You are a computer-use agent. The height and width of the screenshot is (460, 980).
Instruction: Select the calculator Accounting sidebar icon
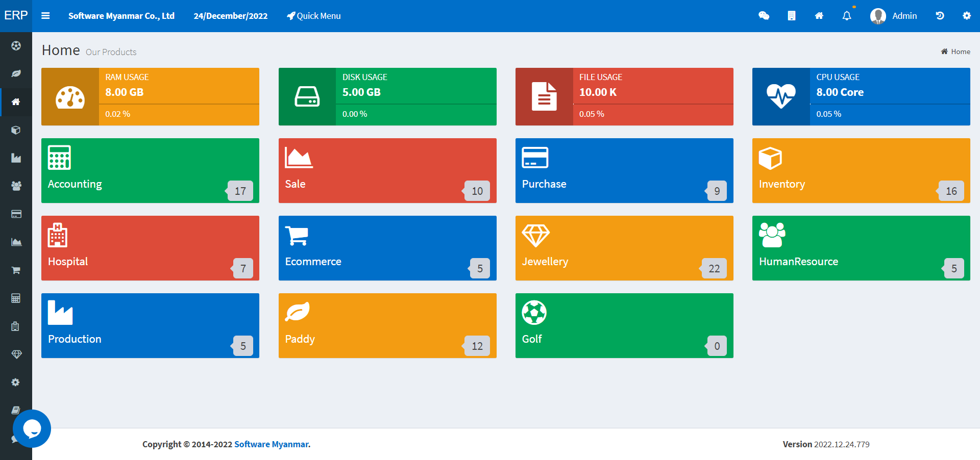[16, 298]
